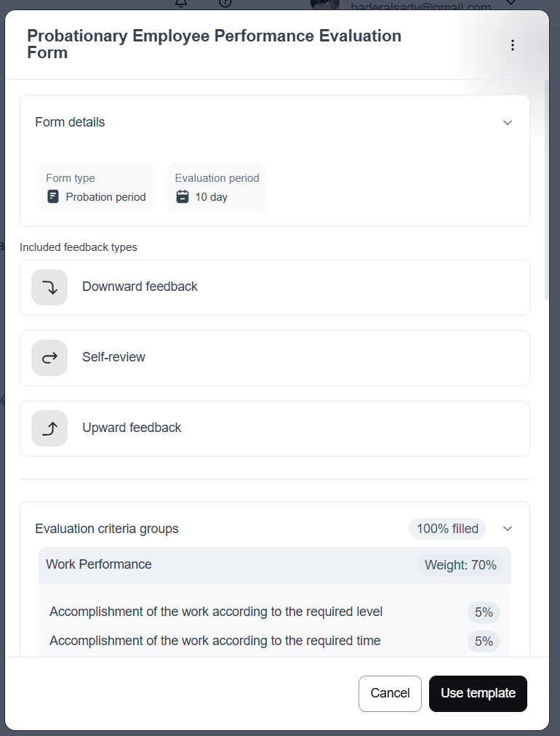Click the Self-review arrow icon
This screenshot has height=736, width=560.
coord(49,358)
